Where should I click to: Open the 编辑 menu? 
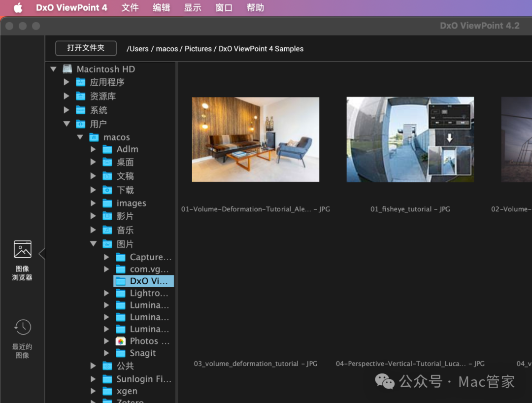click(161, 8)
